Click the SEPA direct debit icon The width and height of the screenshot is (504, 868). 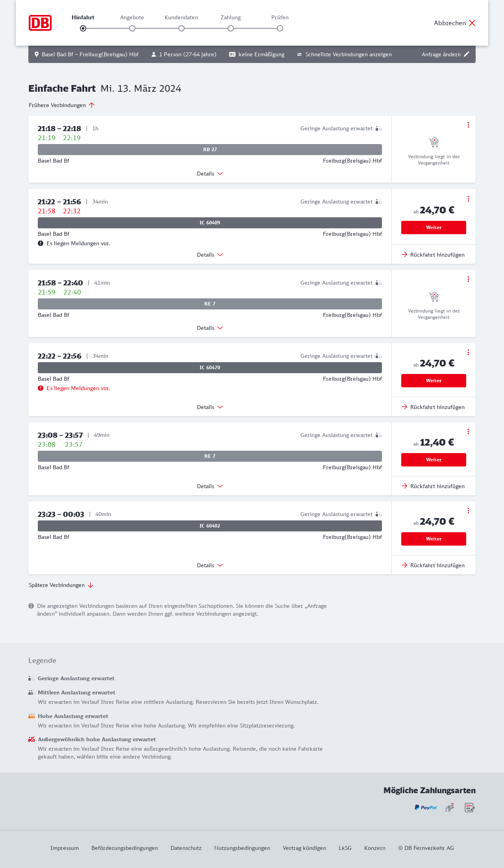(x=469, y=808)
